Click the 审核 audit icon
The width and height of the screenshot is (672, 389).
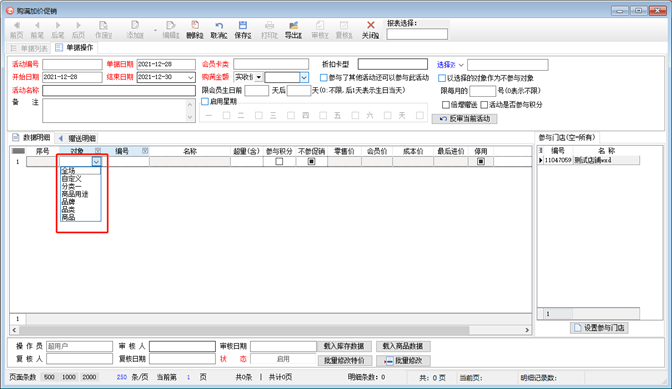pyautogui.click(x=320, y=25)
